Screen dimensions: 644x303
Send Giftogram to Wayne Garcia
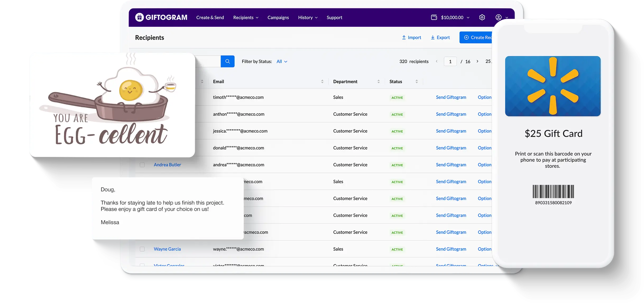point(451,249)
